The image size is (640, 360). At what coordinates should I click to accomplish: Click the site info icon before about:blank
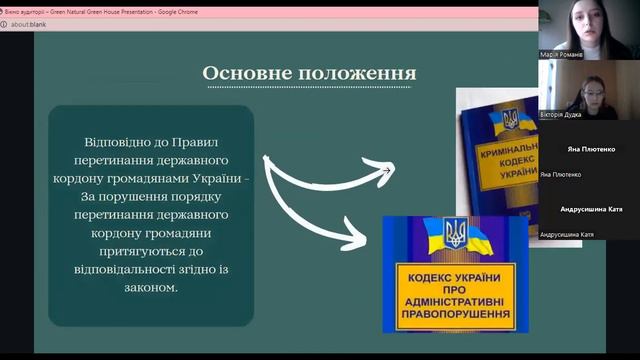(x=4, y=24)
